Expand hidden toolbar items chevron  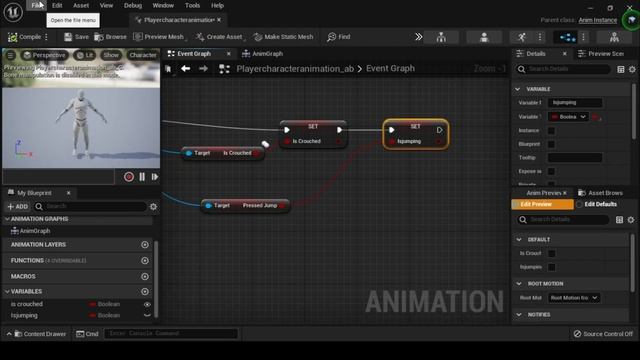(418, 37)
